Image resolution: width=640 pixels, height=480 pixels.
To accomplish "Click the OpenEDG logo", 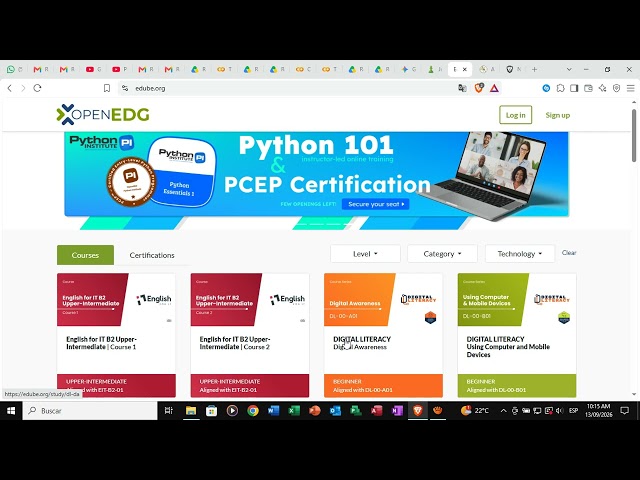I will coord(103,114).
